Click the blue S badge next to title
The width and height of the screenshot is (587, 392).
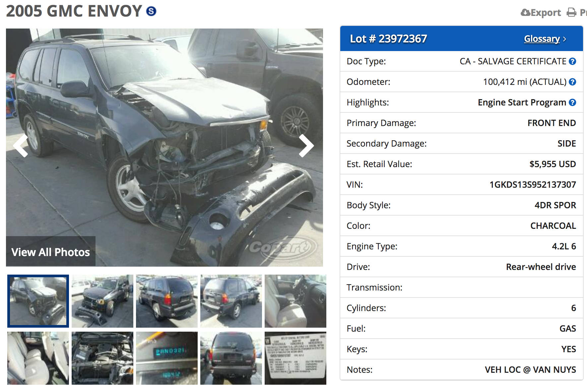pyautogui.click(x=151, y=11)
